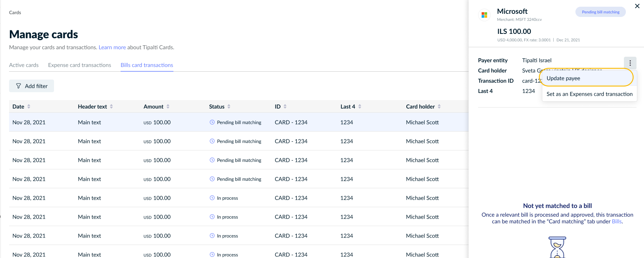The image size is (644, 258).
Task: Sort table by Last 4 column arrows
Action: [x=360, y=106]
